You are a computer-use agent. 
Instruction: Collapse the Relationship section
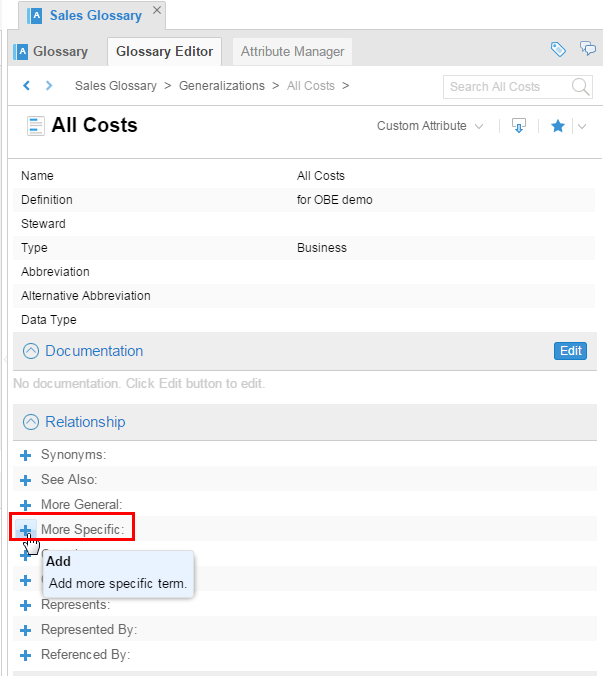pyautogui.click(x=31, y=422)
